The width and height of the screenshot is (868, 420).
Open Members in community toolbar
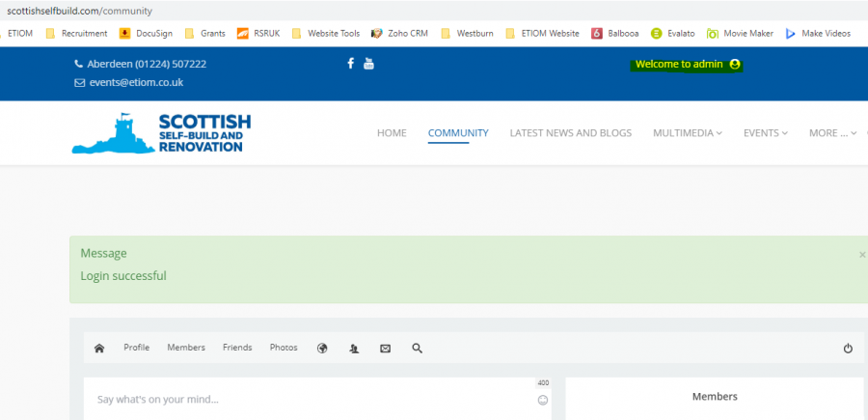(186, 348)
